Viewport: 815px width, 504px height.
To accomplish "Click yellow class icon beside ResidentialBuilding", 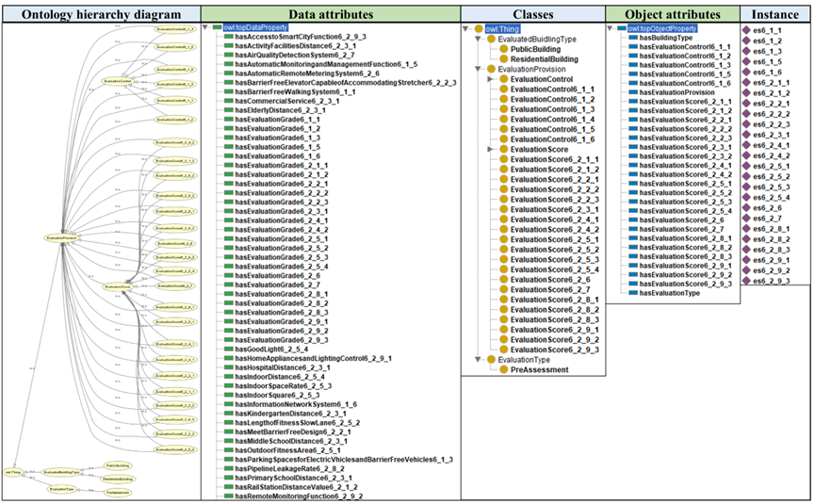I will [x=503, y=58].
